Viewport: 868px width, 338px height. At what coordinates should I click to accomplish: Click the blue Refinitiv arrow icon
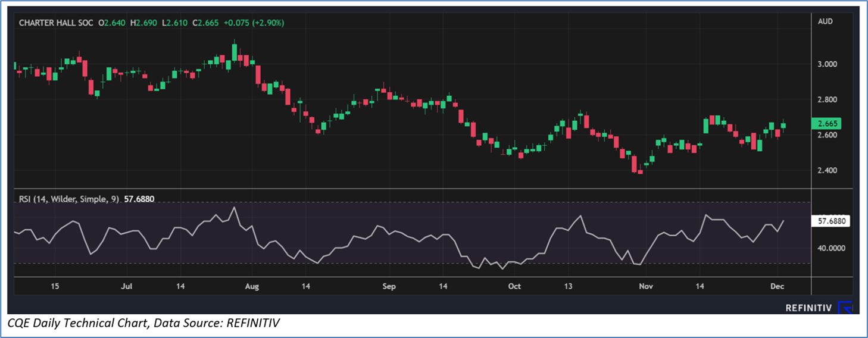846,308
